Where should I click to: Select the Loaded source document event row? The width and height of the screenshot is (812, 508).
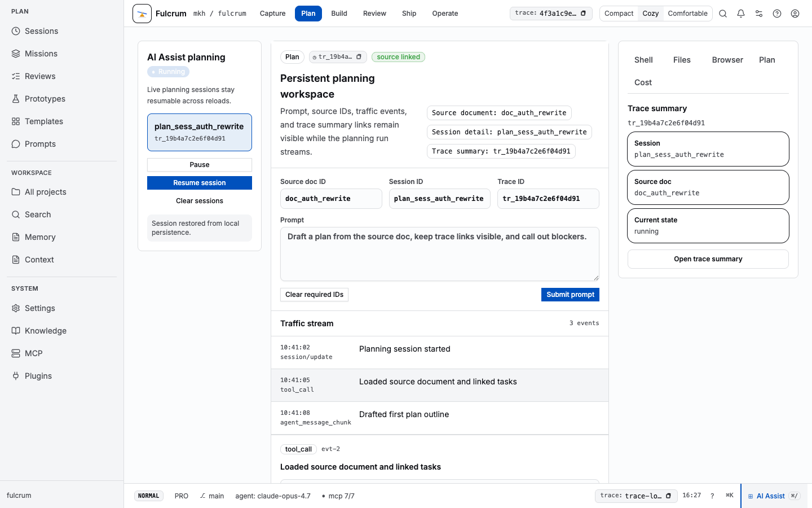[x=440, y=386]
